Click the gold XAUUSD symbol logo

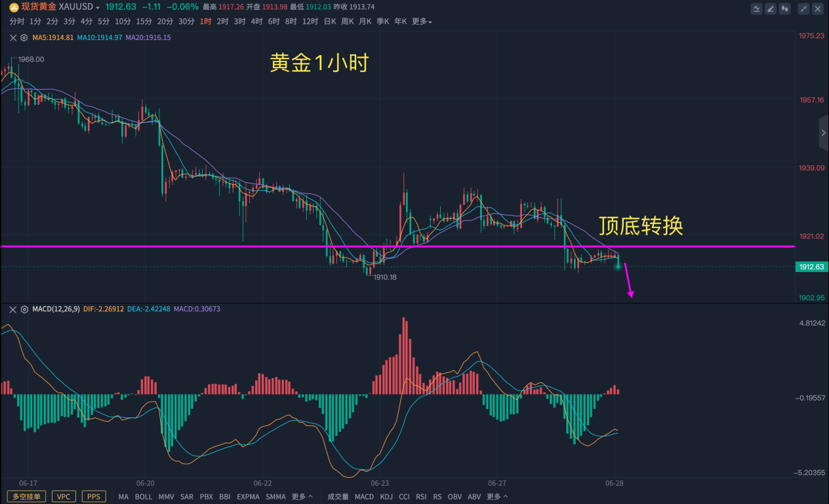click(x=13, y=7)
